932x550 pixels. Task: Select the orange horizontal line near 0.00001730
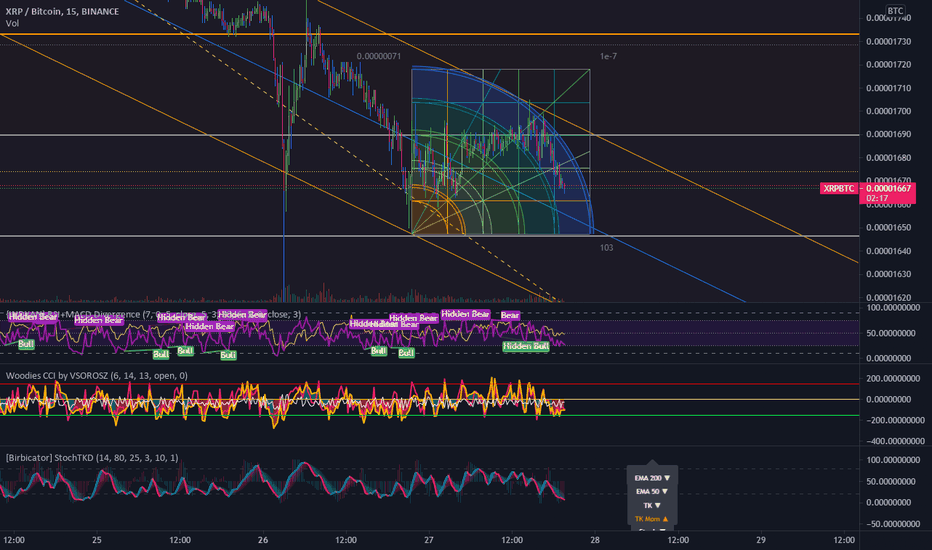click(429, 34)
